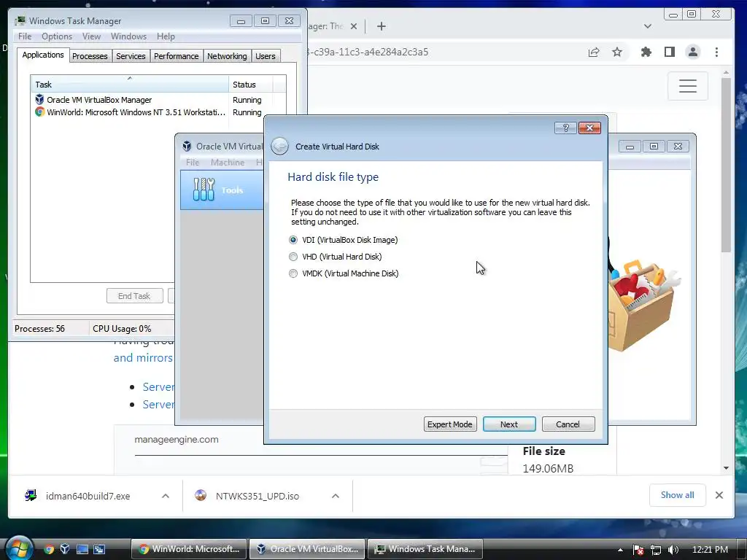Select the Applications tab in Task Manager
The image size is (747, 560).
[x=43, y=55]
